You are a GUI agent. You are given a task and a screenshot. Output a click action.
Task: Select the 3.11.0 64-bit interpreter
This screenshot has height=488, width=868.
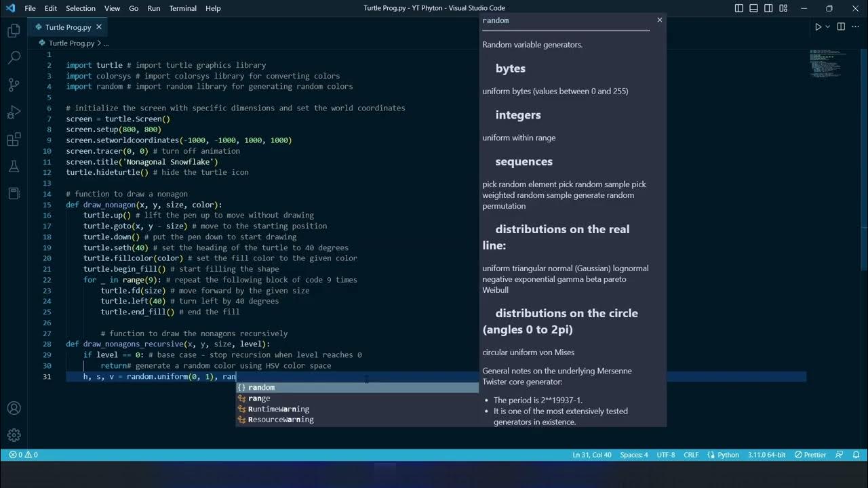point(767,455)
